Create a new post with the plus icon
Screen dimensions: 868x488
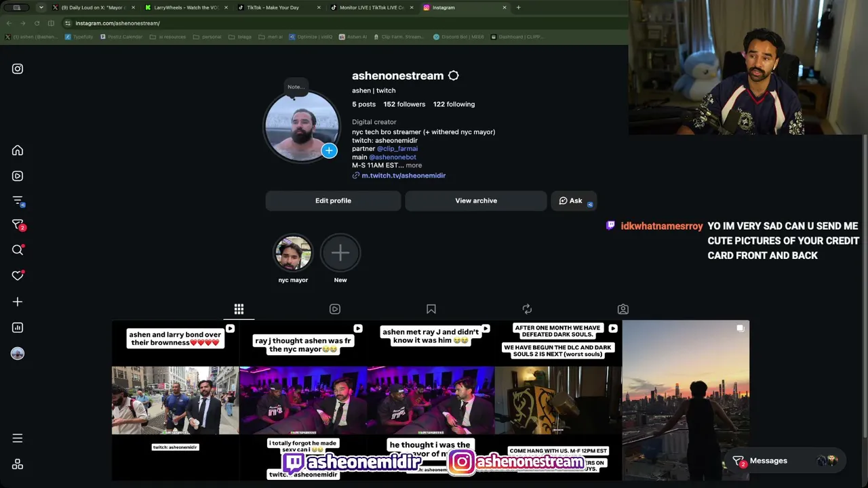[x=18, y=302]
